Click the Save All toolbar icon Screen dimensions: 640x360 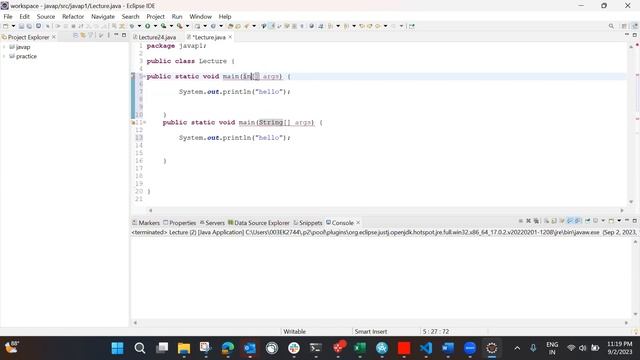point(29,26)
